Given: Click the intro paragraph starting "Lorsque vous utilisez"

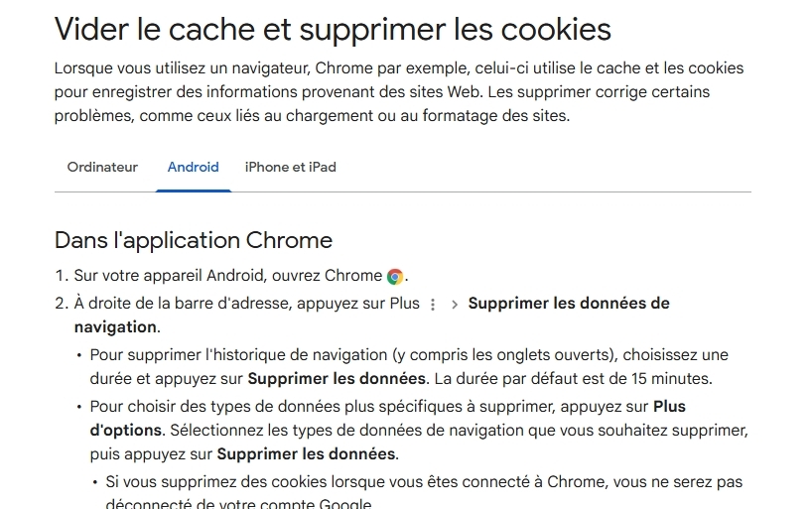Looking at the screenshot, I should pyautogui.click(x=397, y=92).
